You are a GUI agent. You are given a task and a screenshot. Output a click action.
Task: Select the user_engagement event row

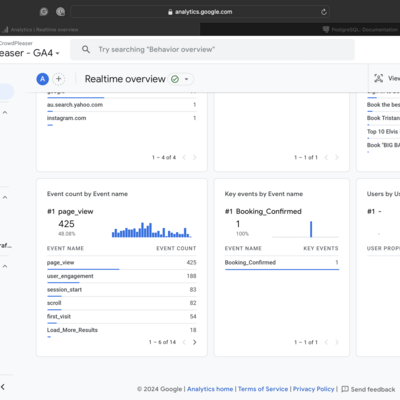[122, 277]
